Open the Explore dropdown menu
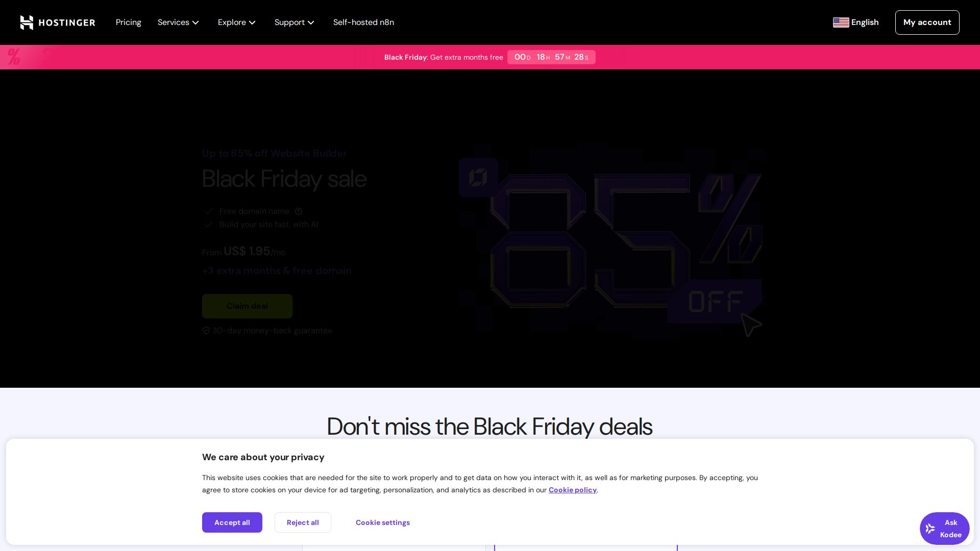Viewport: 980px width, 551px height. coord(237,22)
